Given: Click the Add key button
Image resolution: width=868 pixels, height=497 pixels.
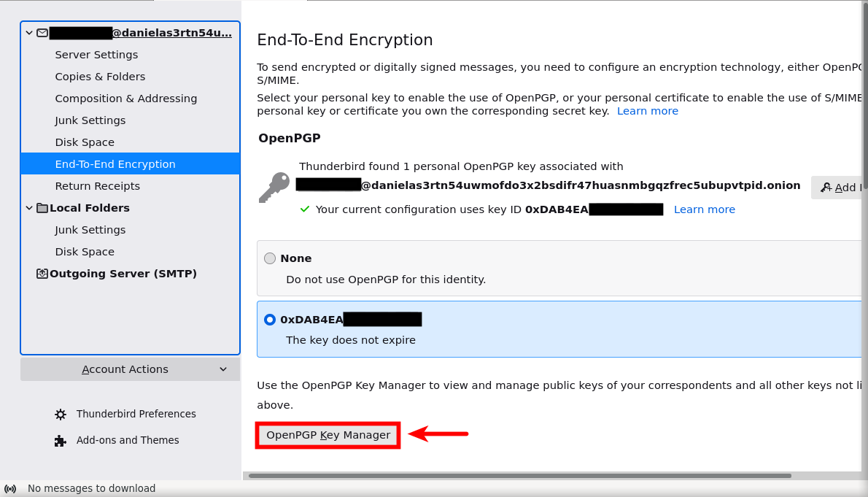Looking at the screenshot, I should pos(839,188).
